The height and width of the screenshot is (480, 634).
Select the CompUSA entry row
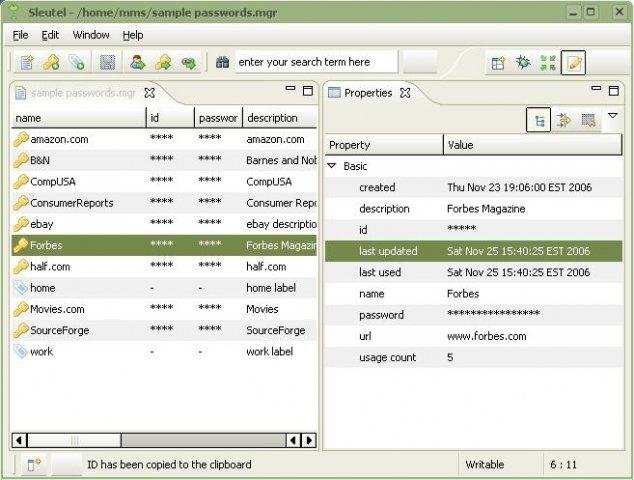pos(164,182)
